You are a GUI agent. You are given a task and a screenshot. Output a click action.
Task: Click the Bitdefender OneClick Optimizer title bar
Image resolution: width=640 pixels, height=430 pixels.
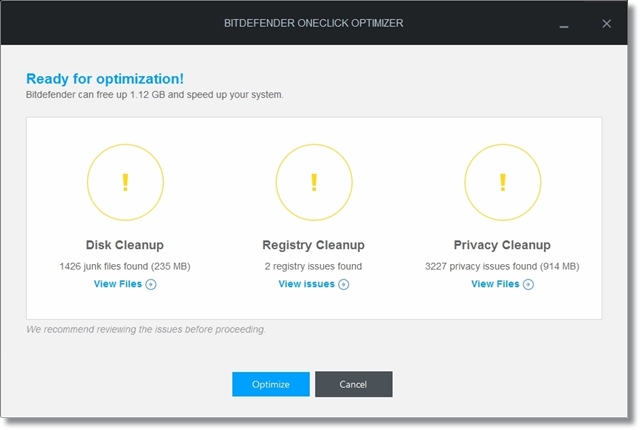[313, 23]
